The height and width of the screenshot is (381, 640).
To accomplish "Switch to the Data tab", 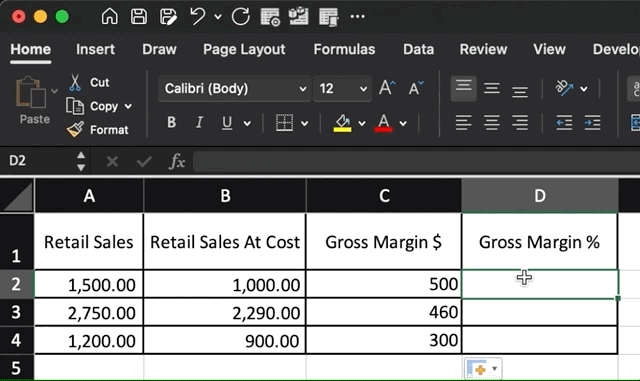I will (418, 49).
